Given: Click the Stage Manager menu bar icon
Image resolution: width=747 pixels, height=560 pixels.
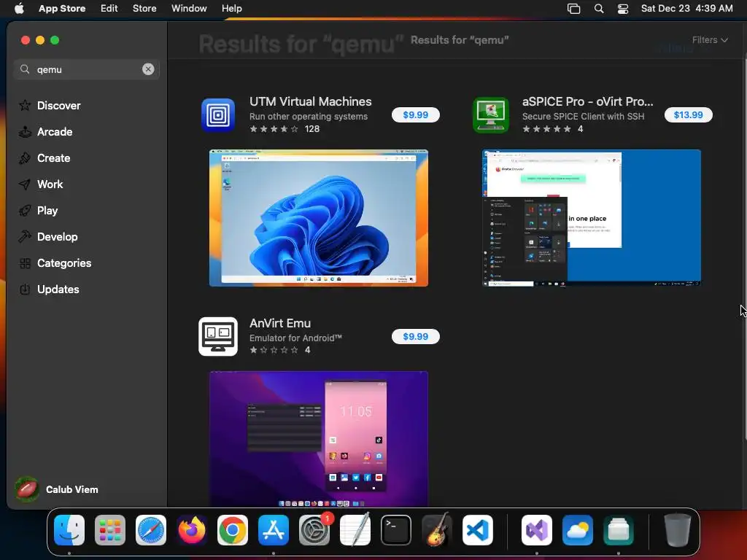Looking at the screenshot, I should click(573, 9).
